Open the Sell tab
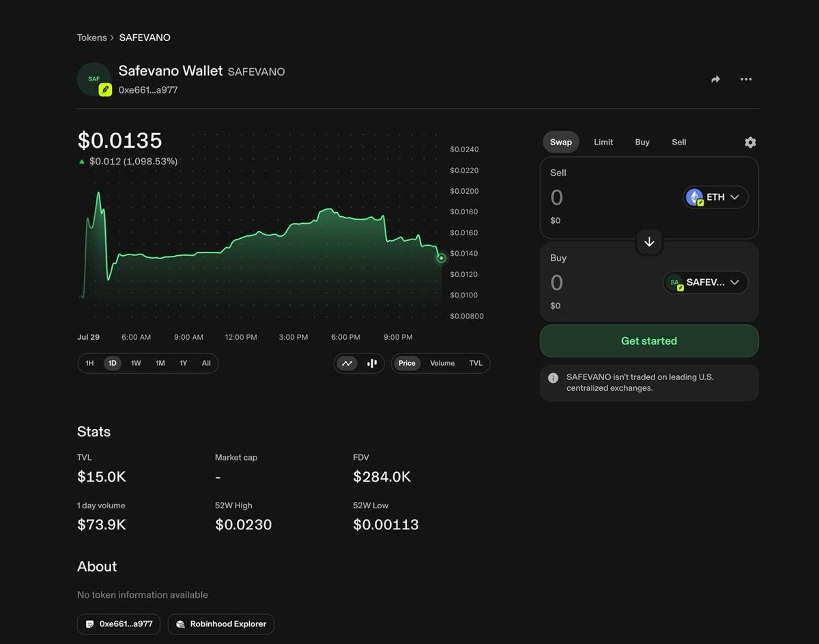Viewport: 819px width, 644px height. [679, 142]
